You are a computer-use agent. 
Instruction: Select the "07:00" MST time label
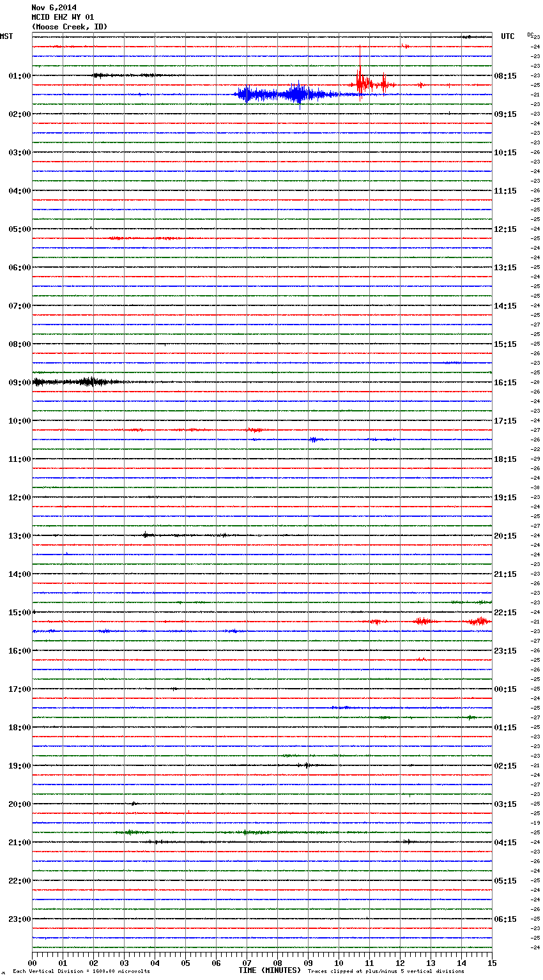(20, 305)
